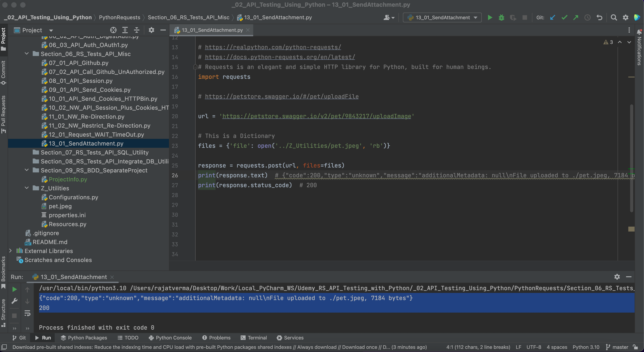Viewport: 644px width, 352px height.
Task: Click Python 3.10 interpreter in status bar
Action: point(586,347)
